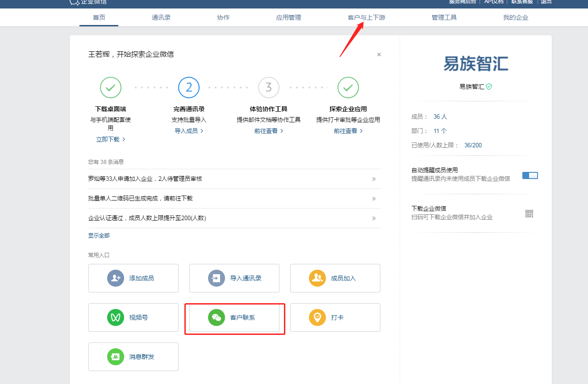
Task: Click 前往查看 under 探索企业应用
Action: click(x=348, y=131)
